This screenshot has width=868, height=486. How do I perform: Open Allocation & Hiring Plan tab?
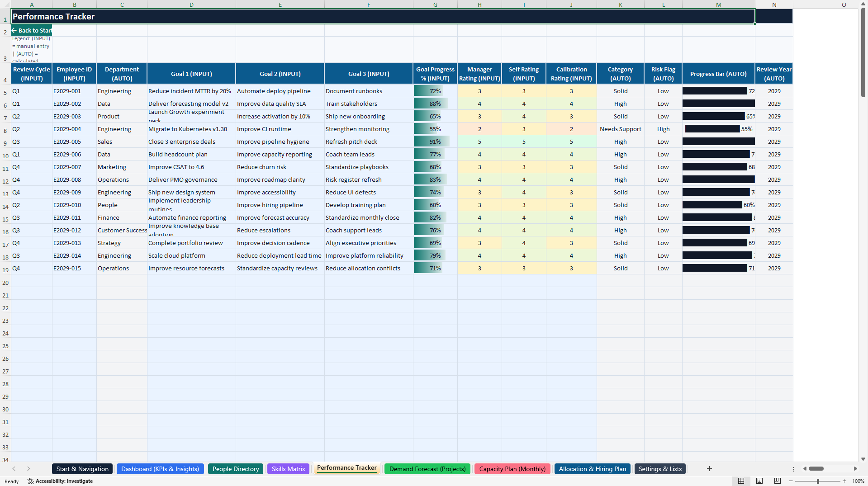593,469
